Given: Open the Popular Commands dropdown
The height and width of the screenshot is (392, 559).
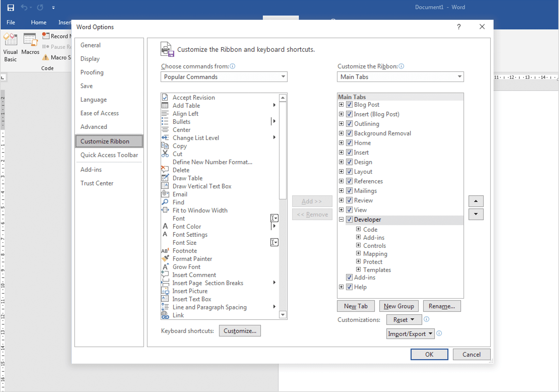Looking at the screenshot, I should pos(224,77).
